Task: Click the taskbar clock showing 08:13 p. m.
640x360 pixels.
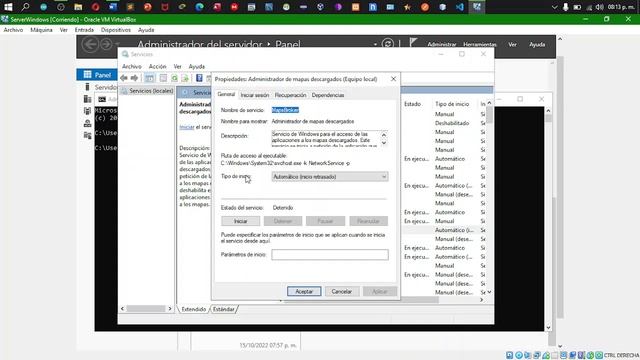Action: [x=620, y=7]
